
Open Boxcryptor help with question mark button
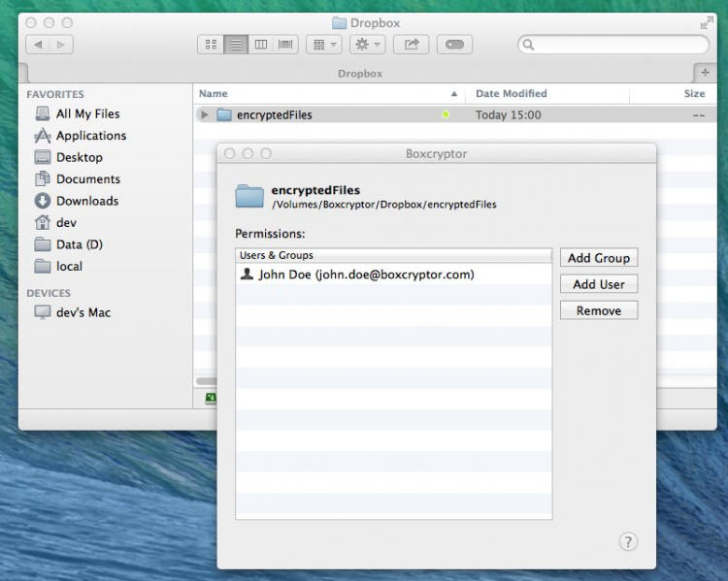628,541
